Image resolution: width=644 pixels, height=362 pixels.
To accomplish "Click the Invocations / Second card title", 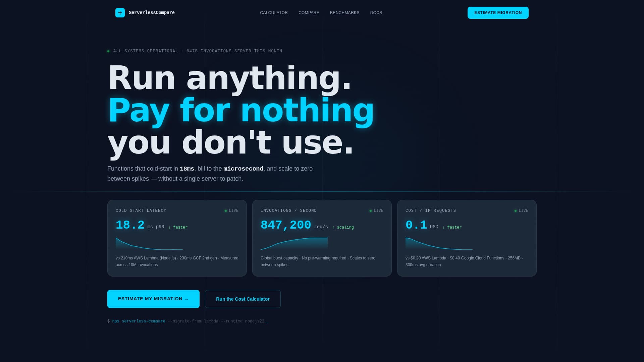I will pos(288,210).
